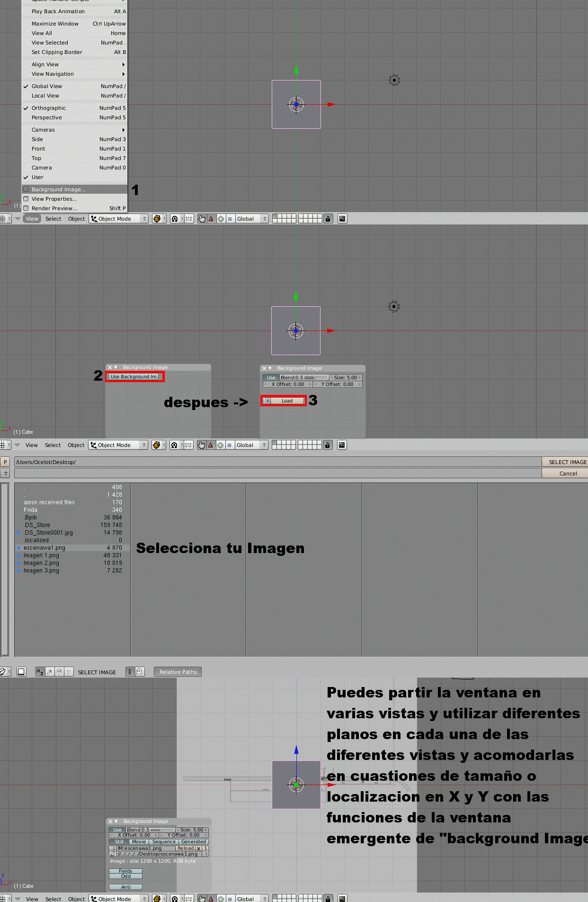Toggle the 3D manipulator hand icon in header with highlighted View
Image resolution: width=588 pixels, height=902 pixels.
(202, 219)
